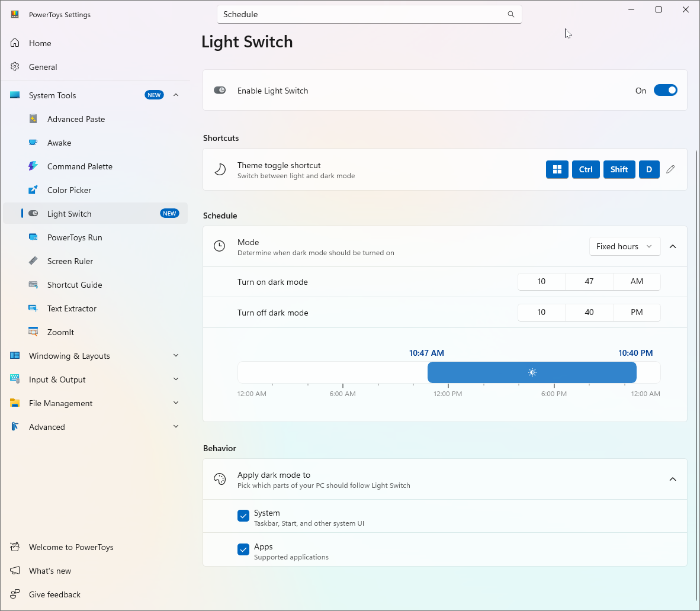This screenshot has height=611, width=700.
Task: Click the PowerToys app logo in title bar
Action: (15, 14)
